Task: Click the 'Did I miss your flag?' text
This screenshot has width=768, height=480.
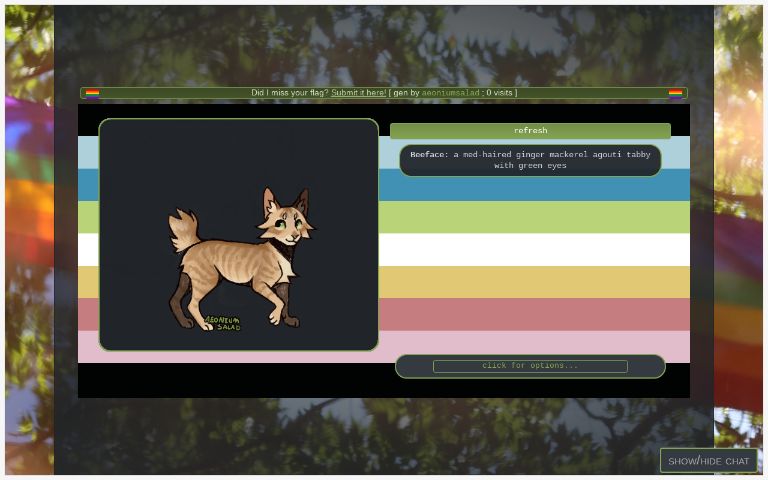Action: click(289, 93)
